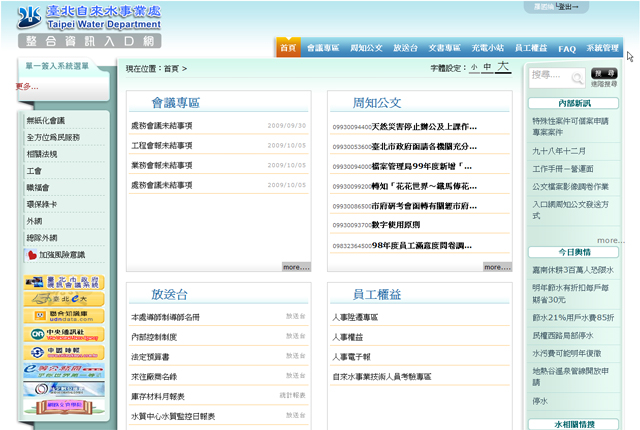This screenshot has width=640, height=430.
Task: Open the 放送台 navigation tab
Action: coord(405,48)
